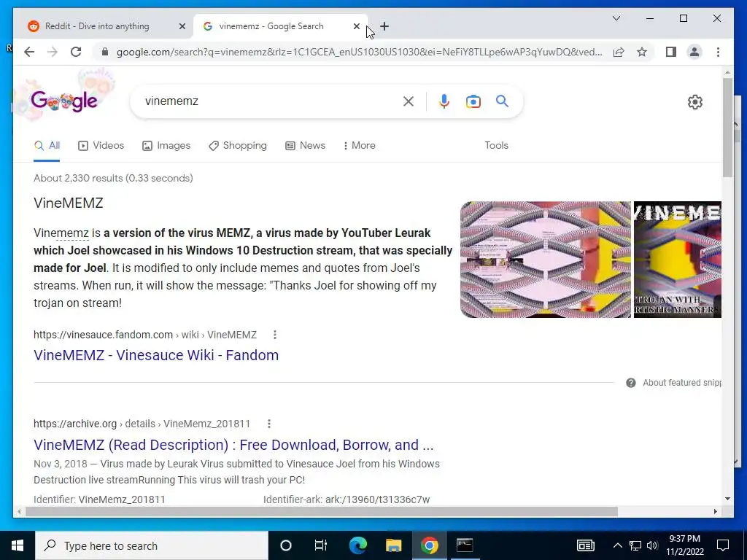Screen dimensions: 747x560
Task: Click the archive.org details breadcrumb URL
Action: point(142,424)
